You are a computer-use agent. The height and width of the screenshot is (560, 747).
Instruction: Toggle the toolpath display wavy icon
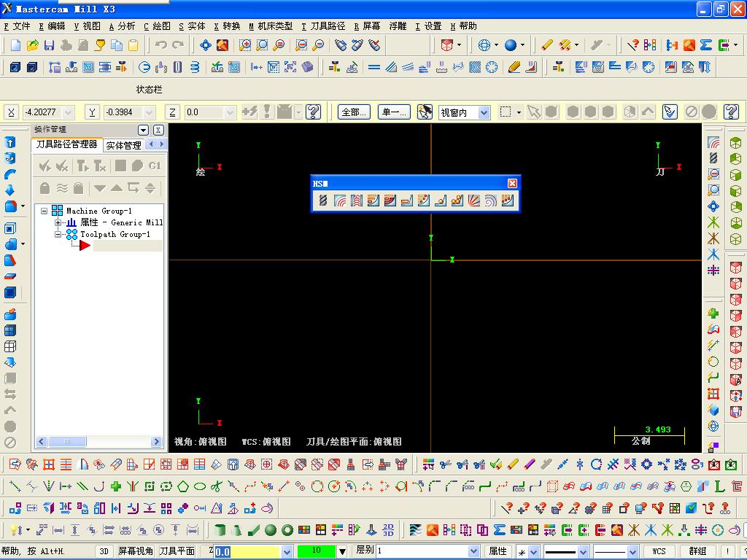pos(62,188)
